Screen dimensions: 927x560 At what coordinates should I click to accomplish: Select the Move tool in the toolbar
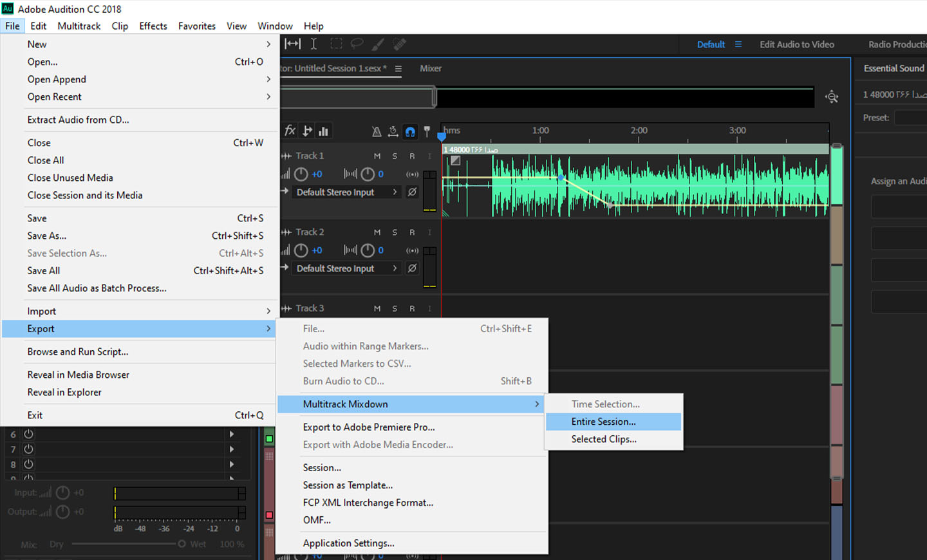point(293,44)
